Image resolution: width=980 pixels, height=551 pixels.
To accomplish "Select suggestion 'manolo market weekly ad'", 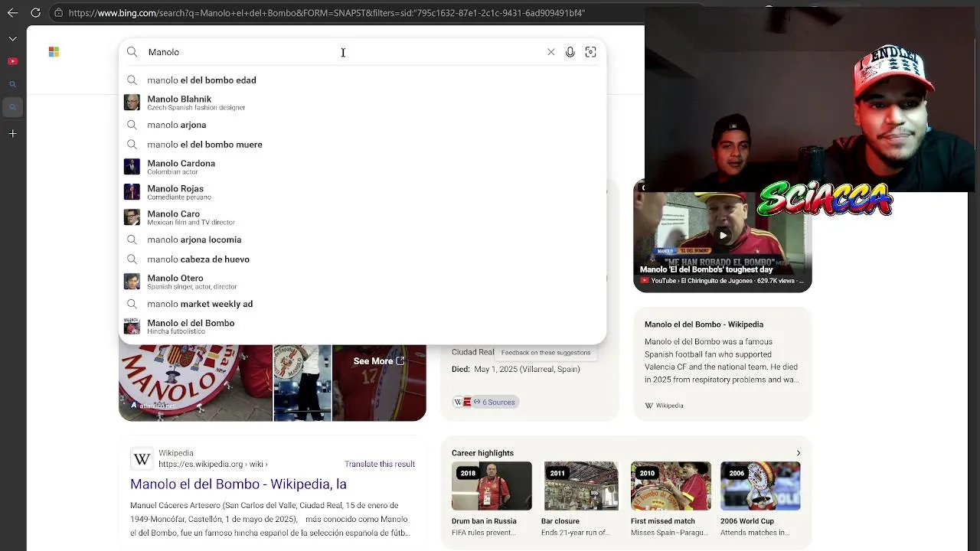I will pyautogui.click(x=363, y=304).
